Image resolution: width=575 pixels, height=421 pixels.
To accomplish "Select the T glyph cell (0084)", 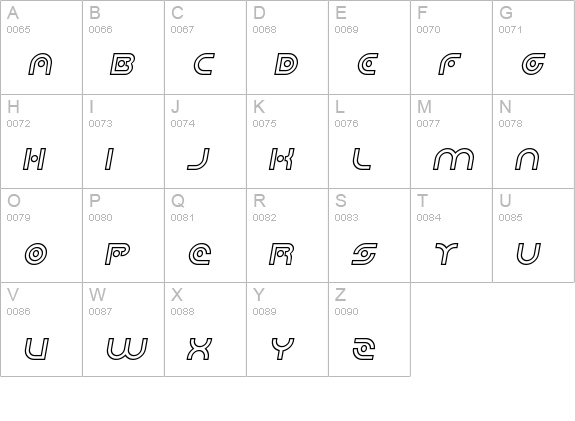I will click(x=451, y=235).
